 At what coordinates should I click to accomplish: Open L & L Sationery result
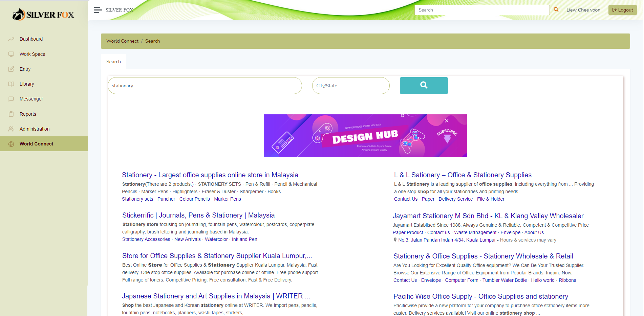(463, 175)
